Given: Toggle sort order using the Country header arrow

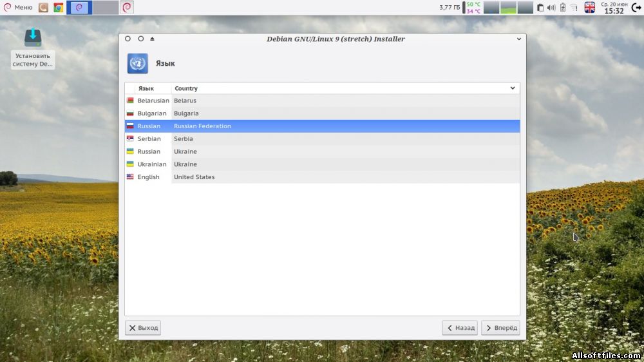Looking at the screenshot, I should coord(513,88).
